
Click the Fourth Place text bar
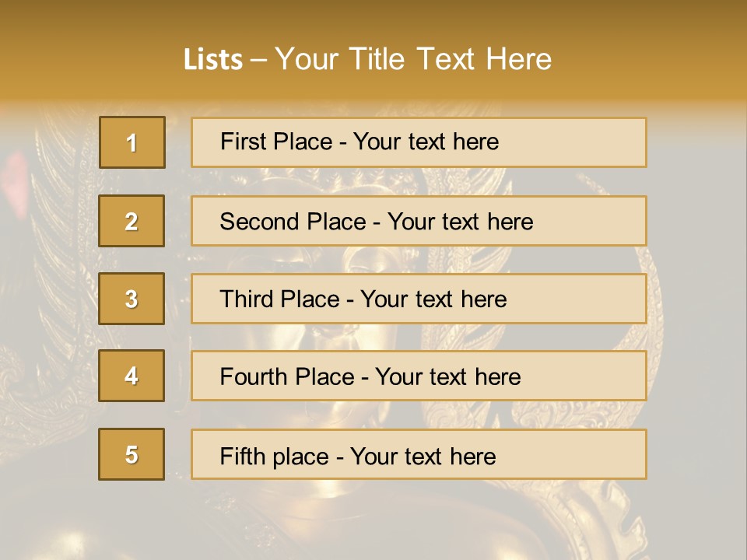tap(419, 376)
